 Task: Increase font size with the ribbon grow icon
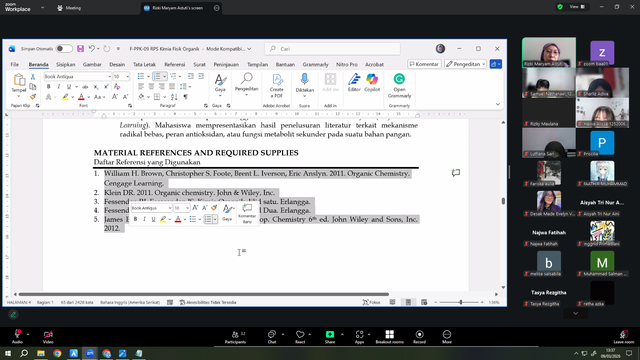click(115, 97)
